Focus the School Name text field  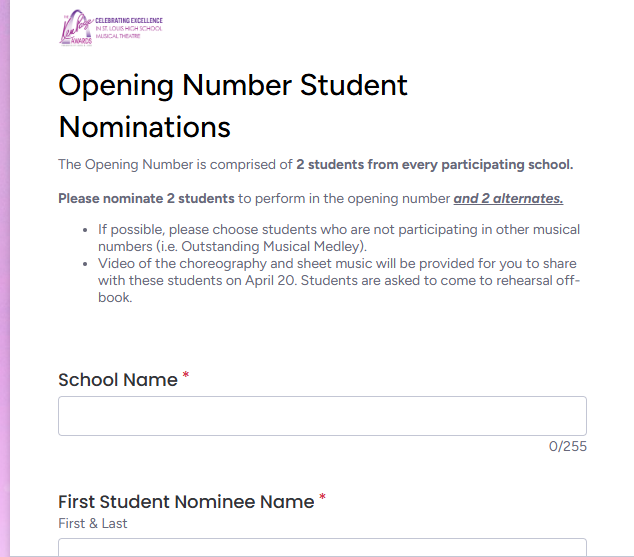pos(322,416)
